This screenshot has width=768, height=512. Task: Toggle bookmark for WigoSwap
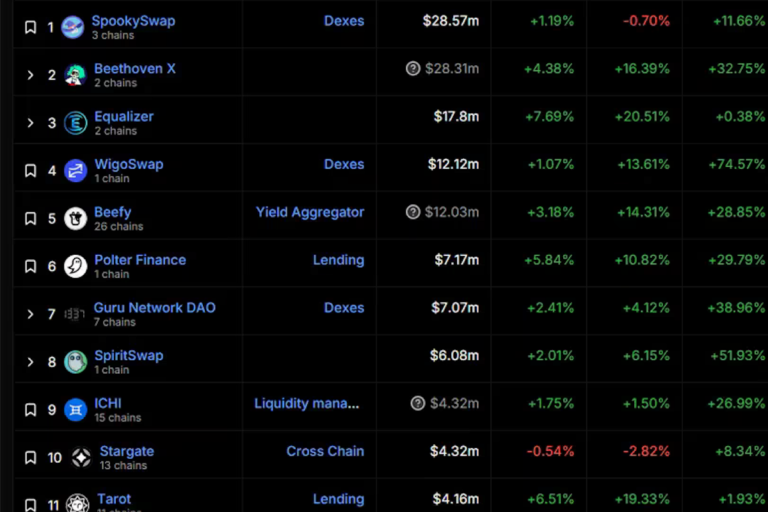[30, 171]
